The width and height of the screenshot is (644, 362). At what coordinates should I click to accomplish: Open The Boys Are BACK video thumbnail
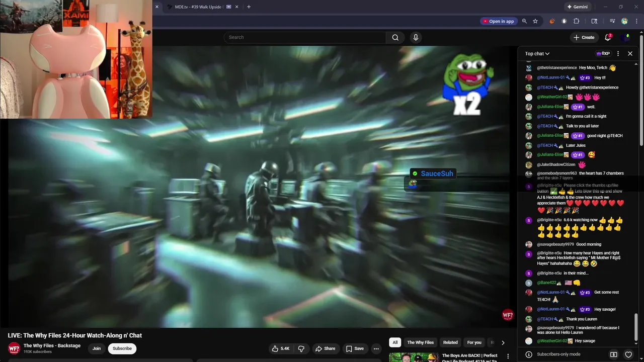414,357
